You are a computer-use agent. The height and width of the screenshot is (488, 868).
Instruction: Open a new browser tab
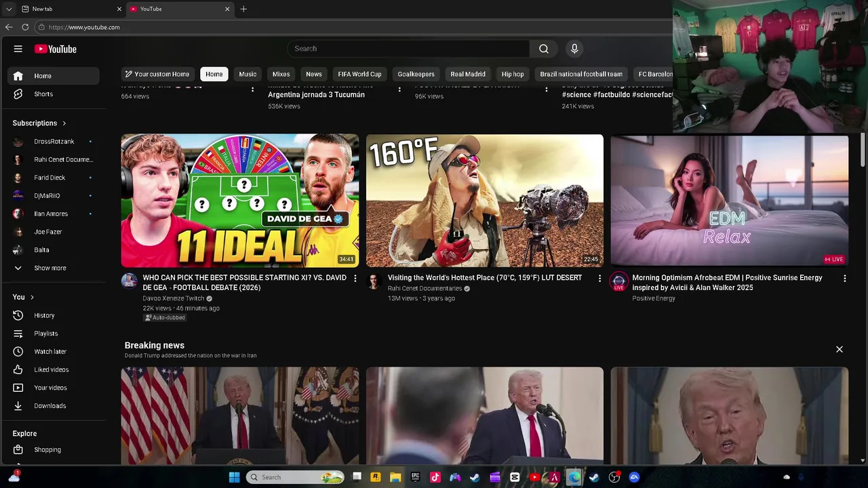[x=243, y=9]
